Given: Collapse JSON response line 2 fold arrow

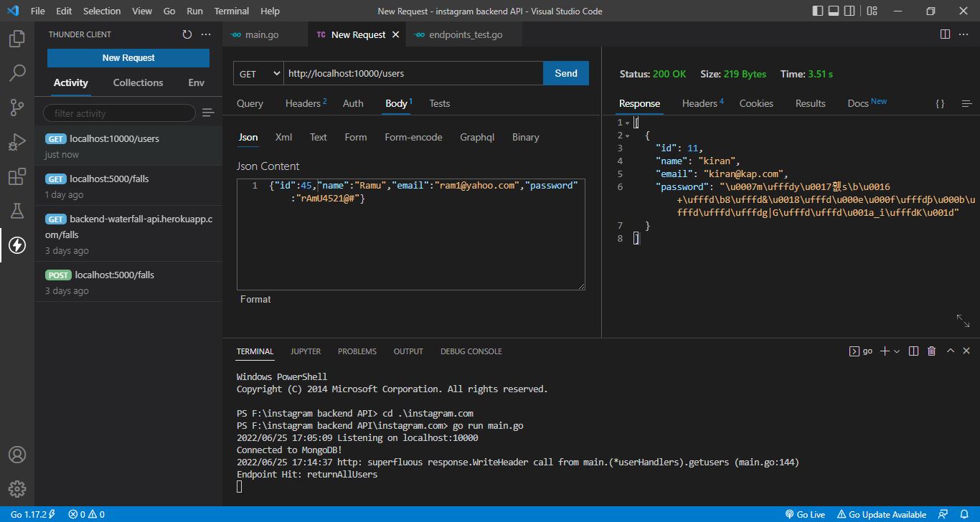Looking at the screenshot, I should pyautogui.click(x=627, y=136).
